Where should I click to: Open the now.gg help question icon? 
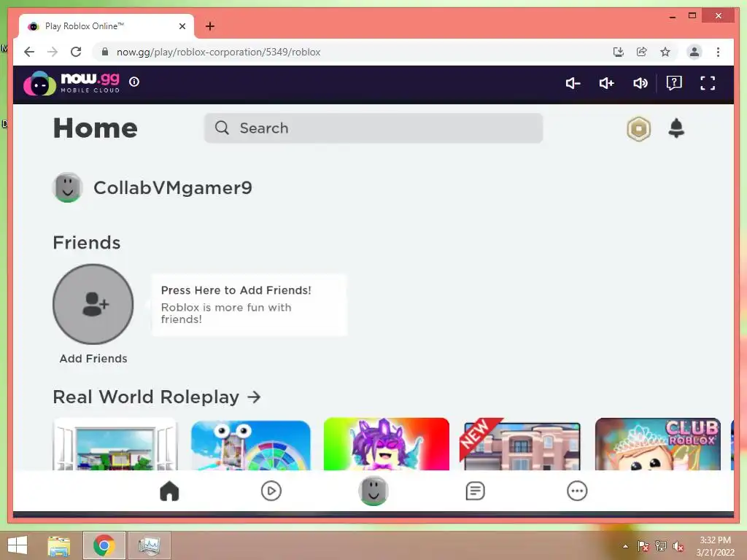pyautogui.click(x=674, y=83)
